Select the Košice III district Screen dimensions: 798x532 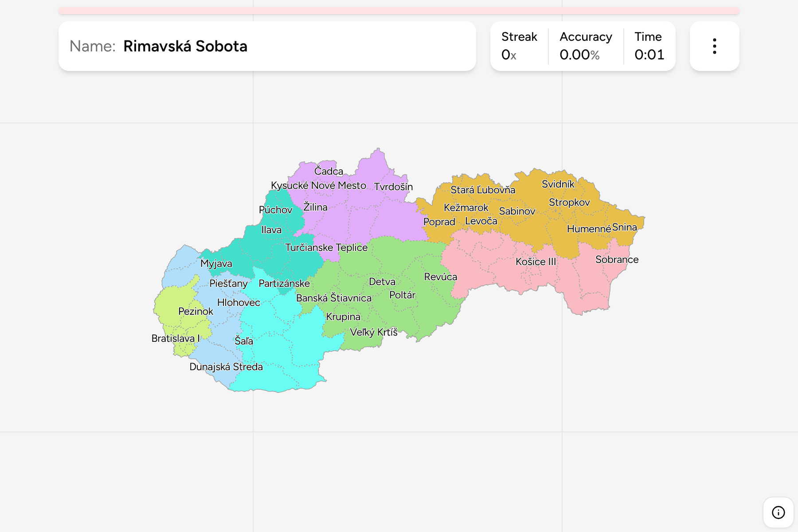(536, 262)
